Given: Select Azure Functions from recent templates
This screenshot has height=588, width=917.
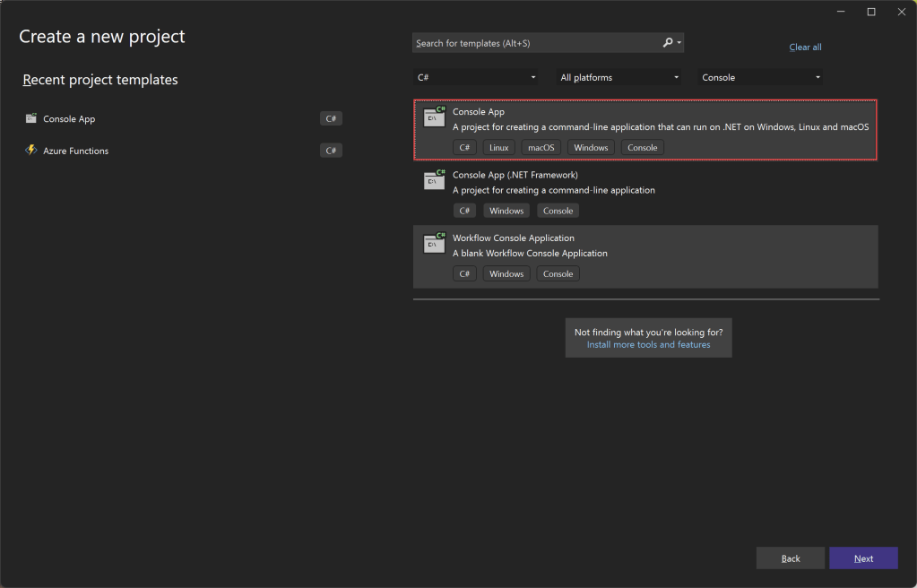Looking at the screenshot, I should 76,151.
